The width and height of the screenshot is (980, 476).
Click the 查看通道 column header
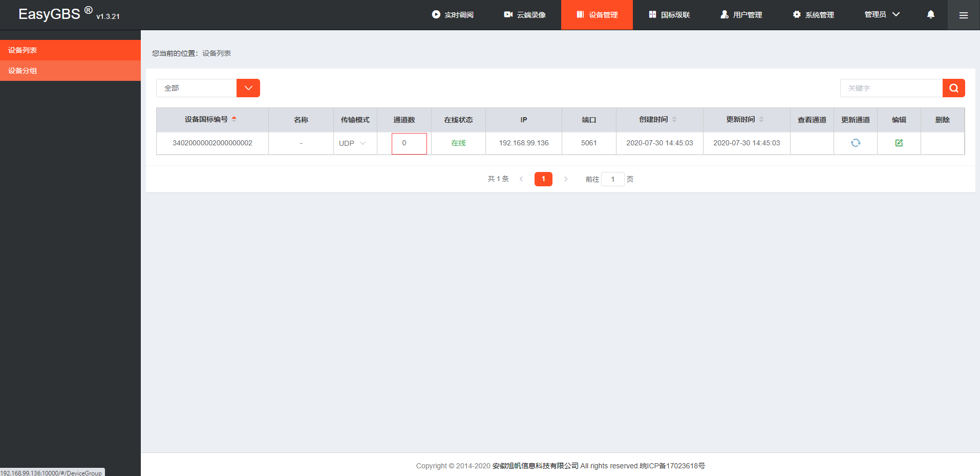812,120
